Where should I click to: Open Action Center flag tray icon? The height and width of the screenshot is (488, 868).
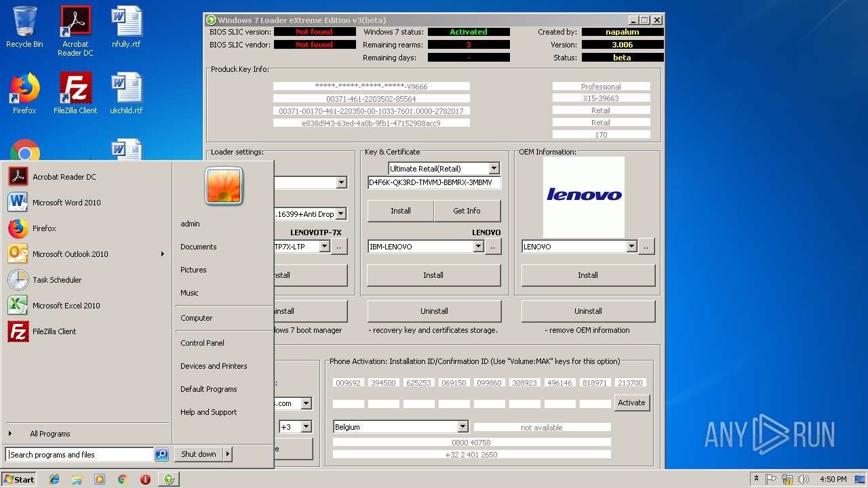pyautogui.click(x=771, y=479)
